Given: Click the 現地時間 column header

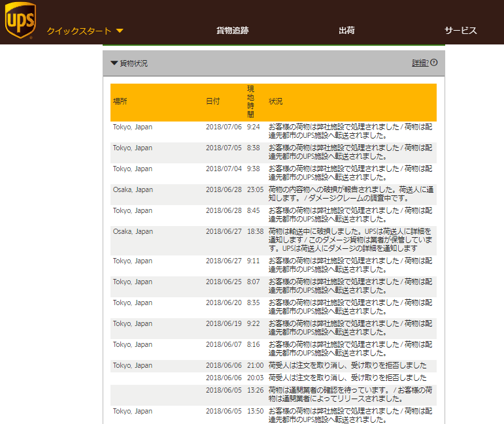Looking at the screenshot, I should click(250, 101).
